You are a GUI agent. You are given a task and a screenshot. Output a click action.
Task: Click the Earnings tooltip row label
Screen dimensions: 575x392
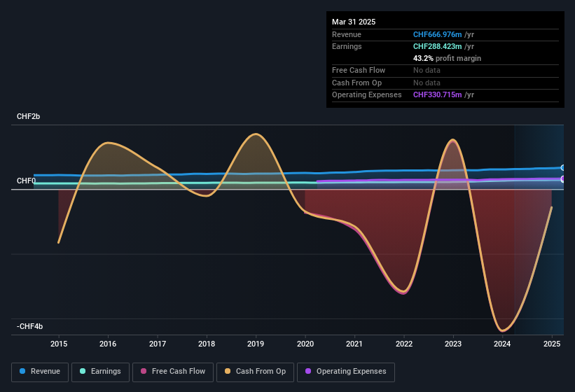(x=347, y=46)
